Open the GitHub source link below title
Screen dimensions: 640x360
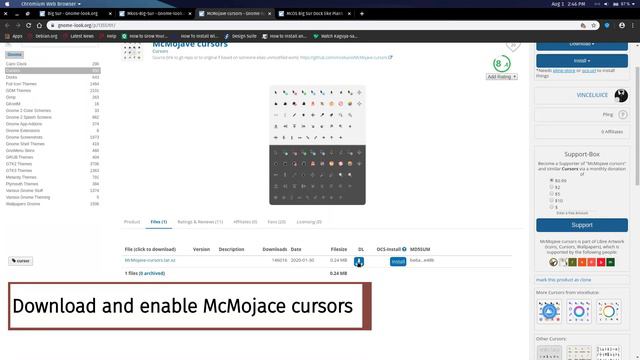pyautogui.click(x=343, y=58)
